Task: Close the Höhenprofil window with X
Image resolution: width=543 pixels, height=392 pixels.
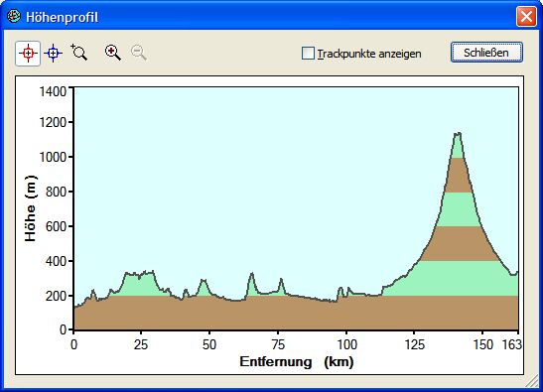Action: [x=526, y=16]
